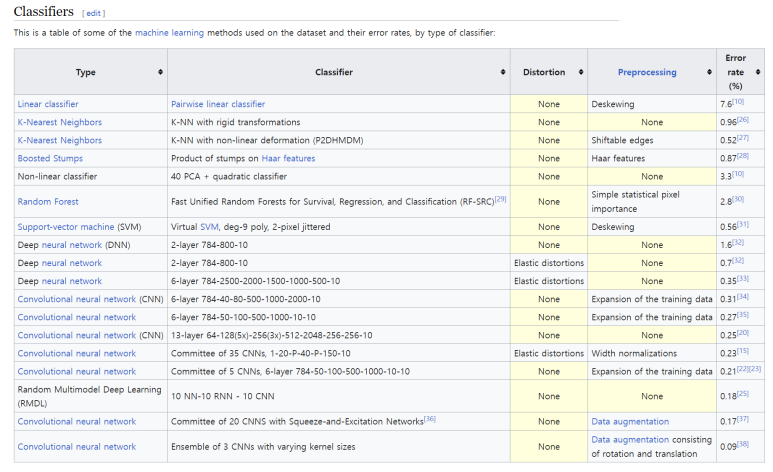The height and width of the screenshot is (472, 773).
Task: Select 6-layer 784-2500-2000-1500-1000-500-10 cell
Action: coord(339,281)
